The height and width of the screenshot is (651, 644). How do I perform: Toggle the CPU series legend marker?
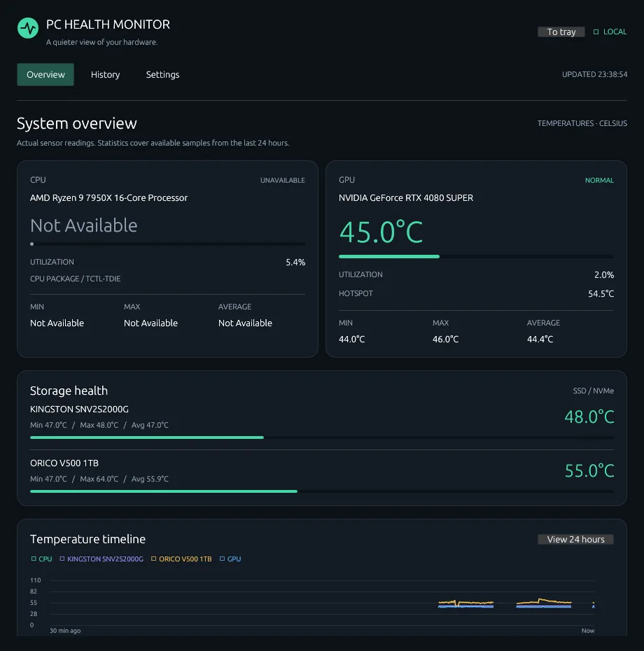[34, 559]
